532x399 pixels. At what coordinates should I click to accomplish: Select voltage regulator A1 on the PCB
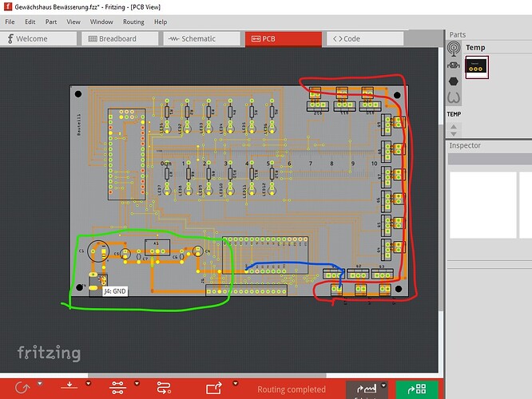(157, 248)
